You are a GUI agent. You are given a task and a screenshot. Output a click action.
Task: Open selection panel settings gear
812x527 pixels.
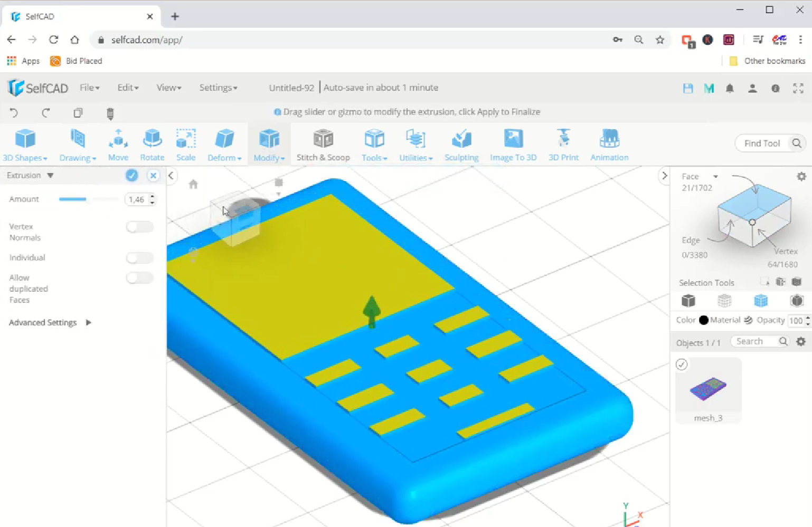(x=801, y=177)
